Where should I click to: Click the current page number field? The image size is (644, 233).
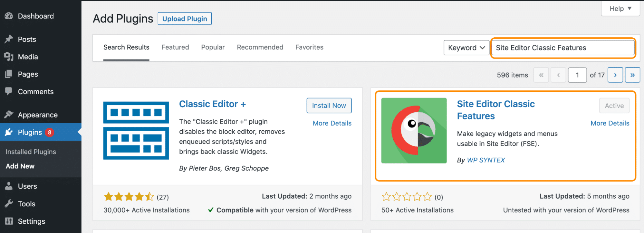point(577,75)
